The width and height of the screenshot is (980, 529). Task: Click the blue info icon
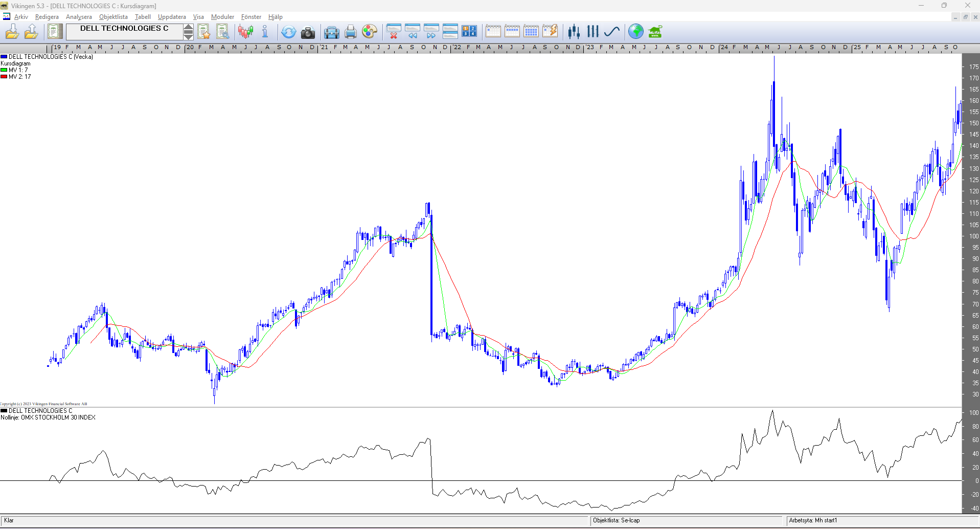point(265,32)
